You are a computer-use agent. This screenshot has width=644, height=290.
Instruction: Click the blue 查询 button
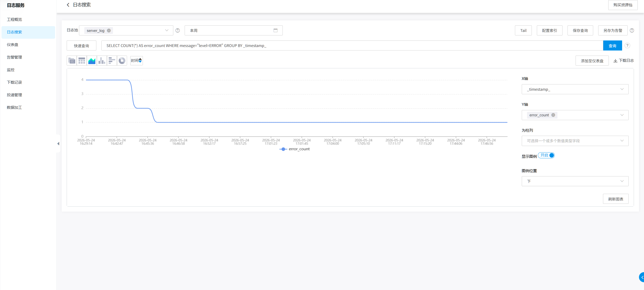click(x=613, y=45)
